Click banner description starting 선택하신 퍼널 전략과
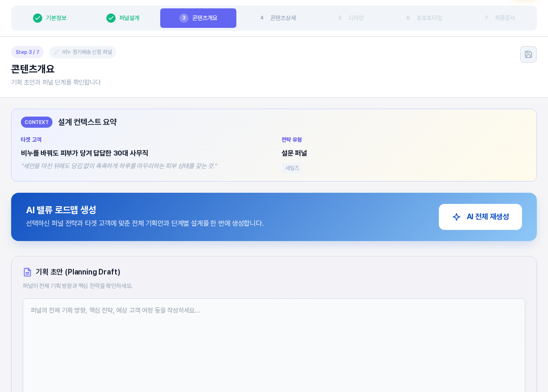 (145, 223)
